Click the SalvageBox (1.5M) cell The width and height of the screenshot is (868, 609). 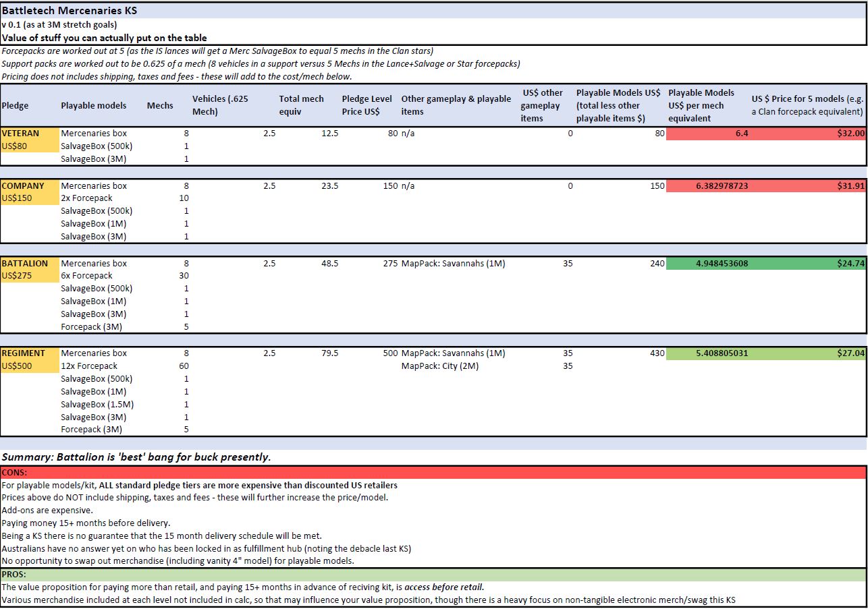point(97,405)
